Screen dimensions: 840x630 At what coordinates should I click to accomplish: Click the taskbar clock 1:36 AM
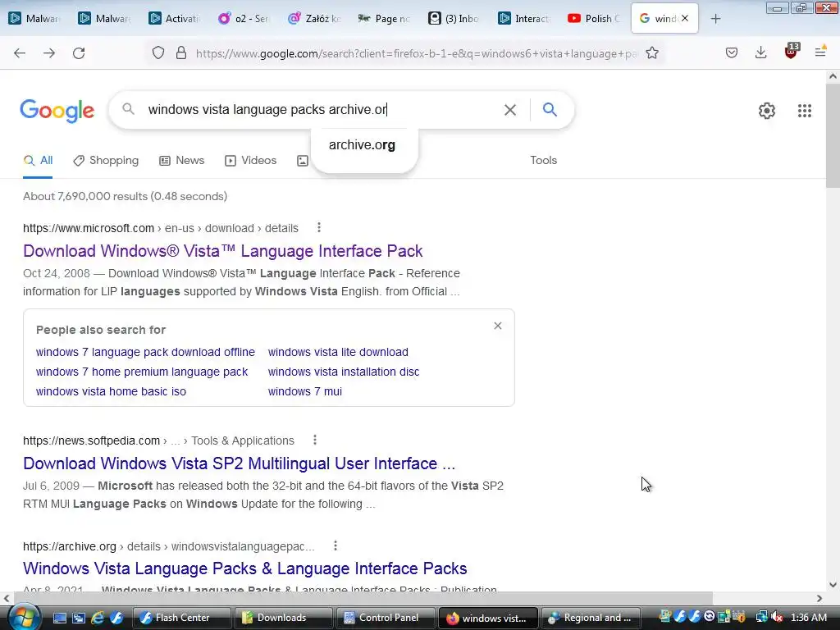808,618
